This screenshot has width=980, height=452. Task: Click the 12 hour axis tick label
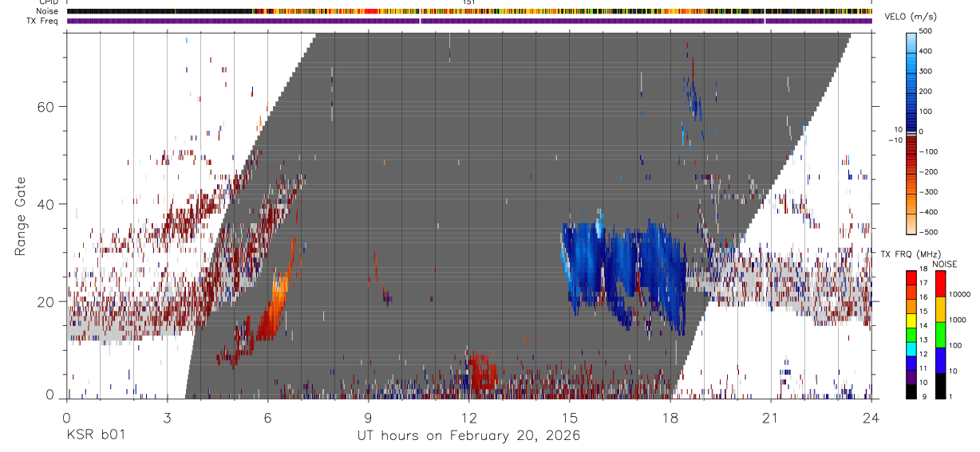(x=468, y=417)
